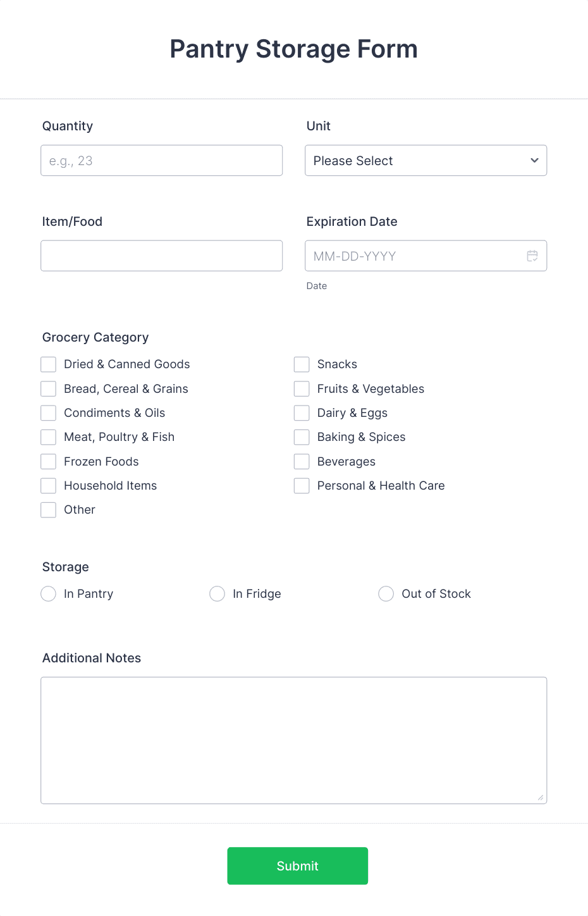Click the Quantity input field
Image resolution: width=588 pixels, height=916 pixels.
pyautogui.click(x=161, y=160)
